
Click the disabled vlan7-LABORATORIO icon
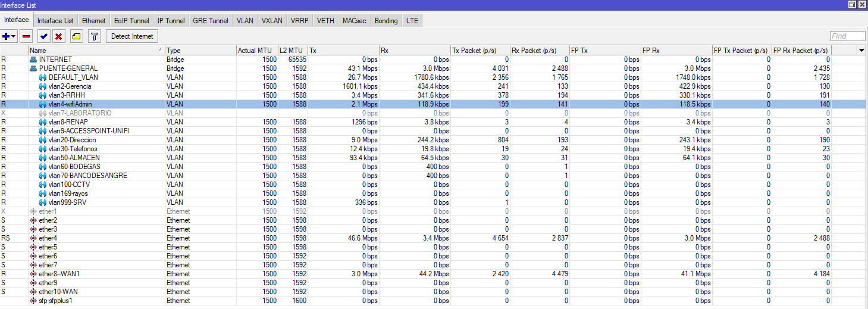(43, 113)
